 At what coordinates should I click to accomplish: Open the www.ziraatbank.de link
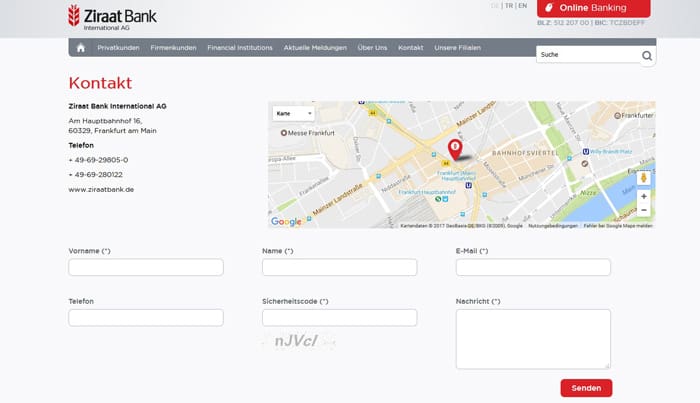click(x=101, y=189)
